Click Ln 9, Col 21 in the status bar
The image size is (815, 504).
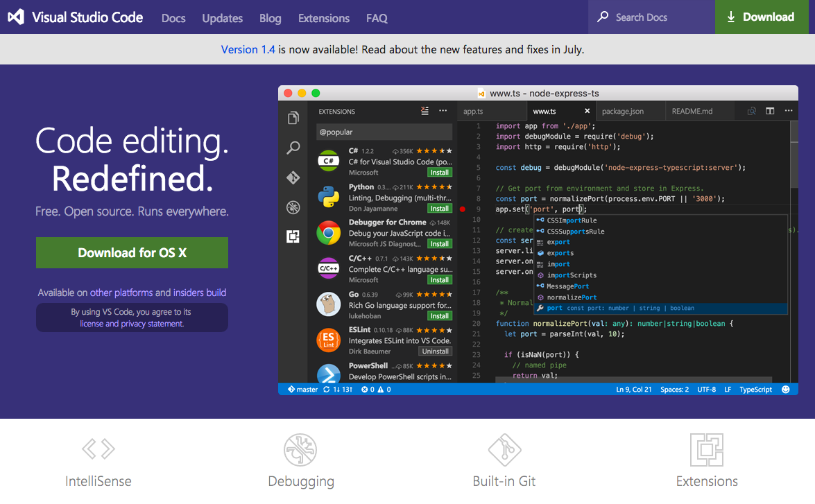tap(633, 389)
